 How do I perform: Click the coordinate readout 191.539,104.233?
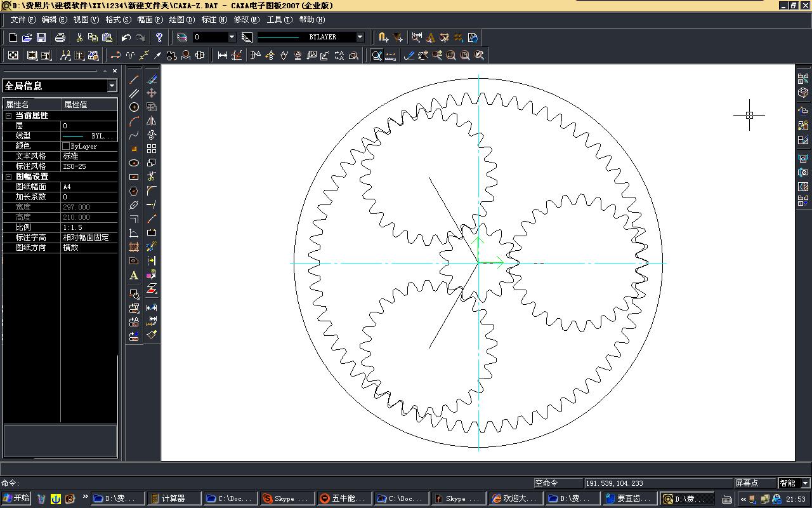pyautogui.click(x=658, y=483)
